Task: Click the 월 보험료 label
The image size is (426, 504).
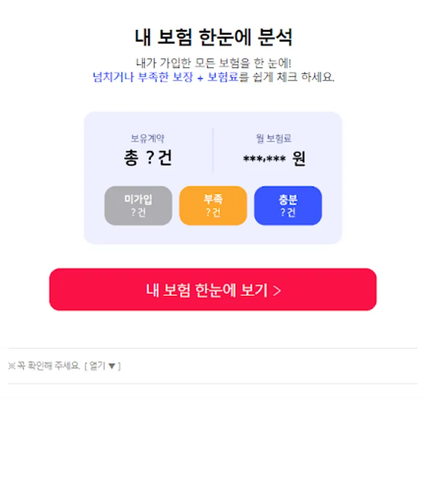Action: coord(273,138)
